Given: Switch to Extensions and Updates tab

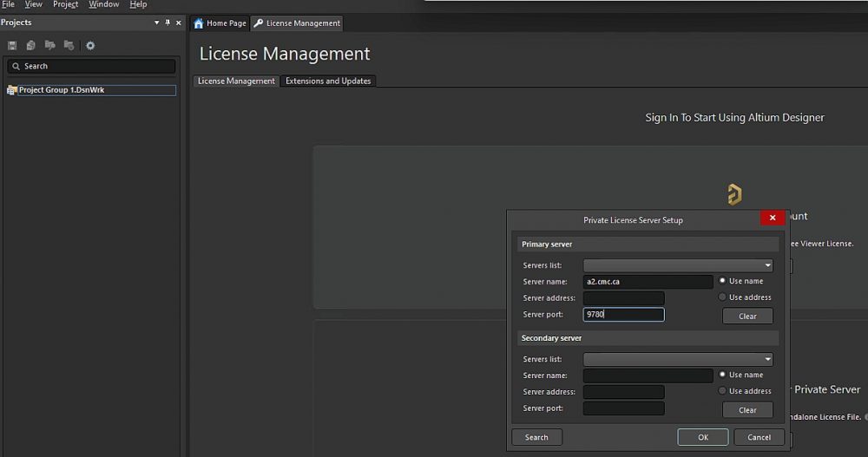Looking at the screenshot, I should pos(328,82).
